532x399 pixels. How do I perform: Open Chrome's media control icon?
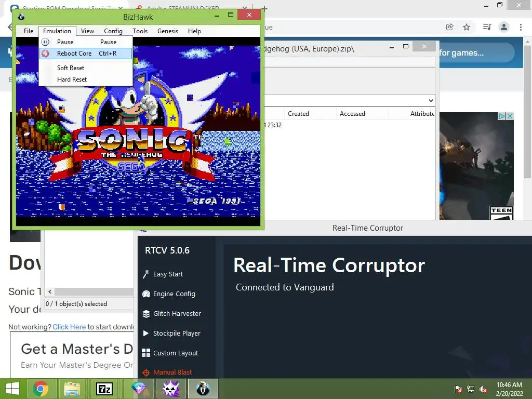pos(487,27)
